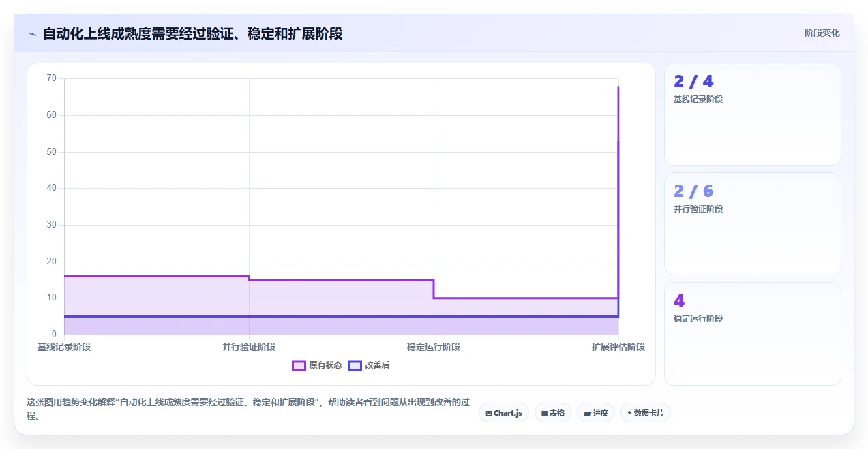This screenshot has width=868, height=449.
Task: Click the 稳定运行阶段 x-axis label
Action: pyautogui.click(x=434, y=347)
